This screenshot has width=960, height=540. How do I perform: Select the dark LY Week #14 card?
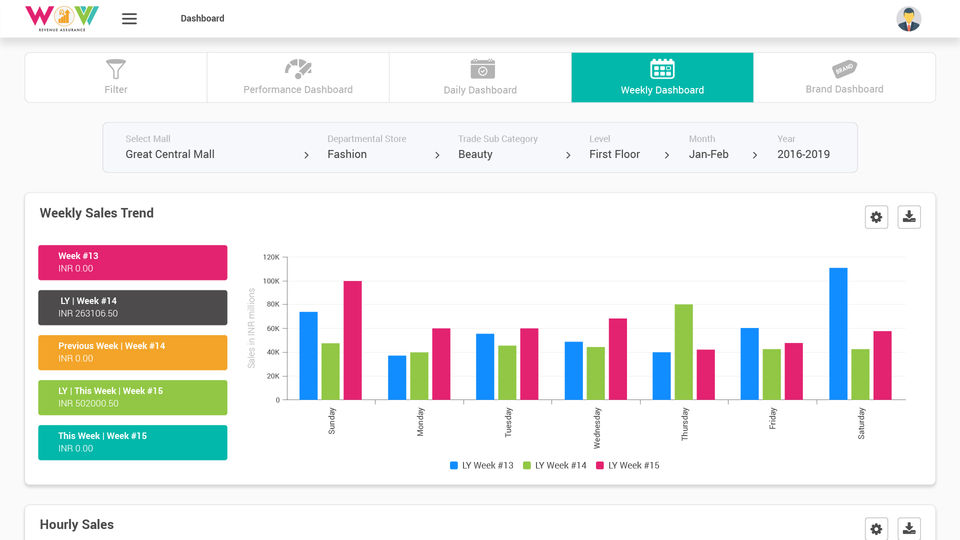tap(133, 307)
